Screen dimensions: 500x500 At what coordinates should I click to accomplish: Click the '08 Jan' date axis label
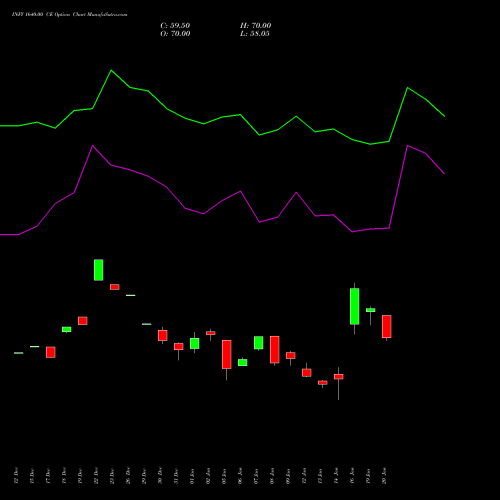click(272, 476)
